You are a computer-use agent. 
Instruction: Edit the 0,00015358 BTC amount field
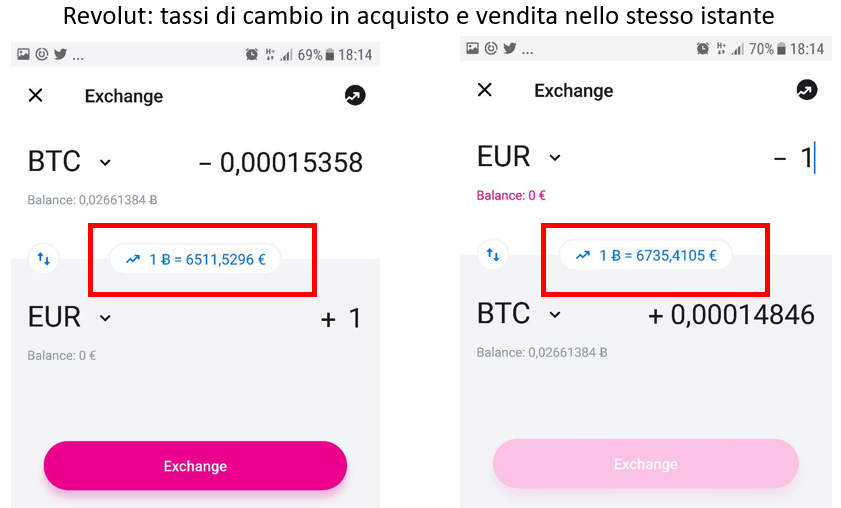click(281, 163)
